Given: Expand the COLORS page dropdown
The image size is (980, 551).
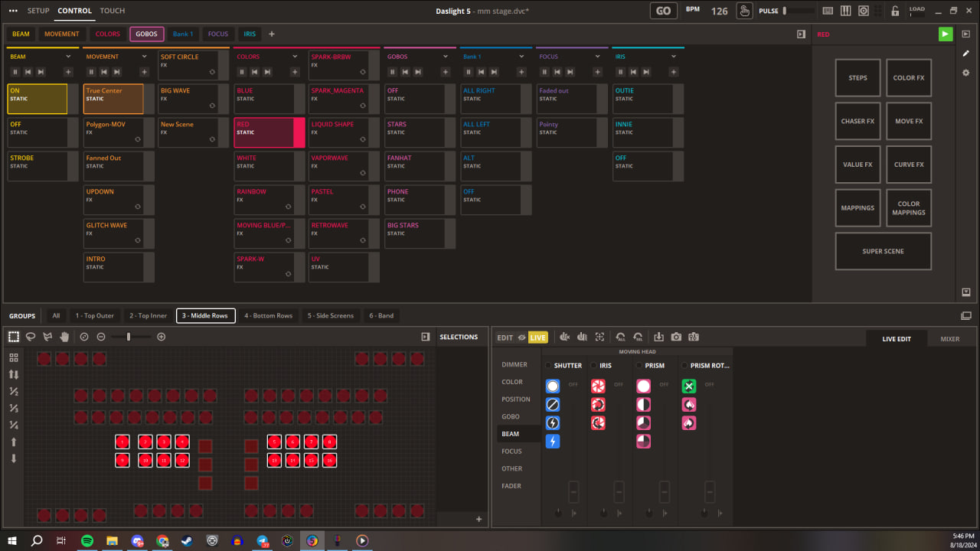Looking at the screenshot, I should (295, 57).
